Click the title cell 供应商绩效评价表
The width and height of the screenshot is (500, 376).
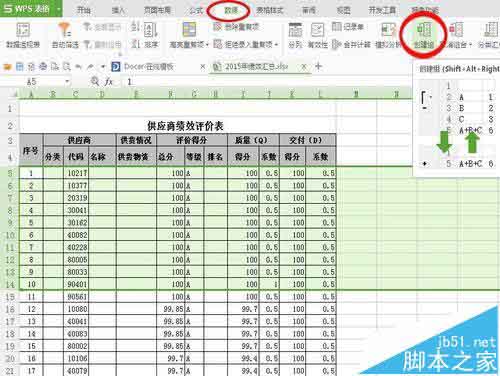click(x=185, y=126)
